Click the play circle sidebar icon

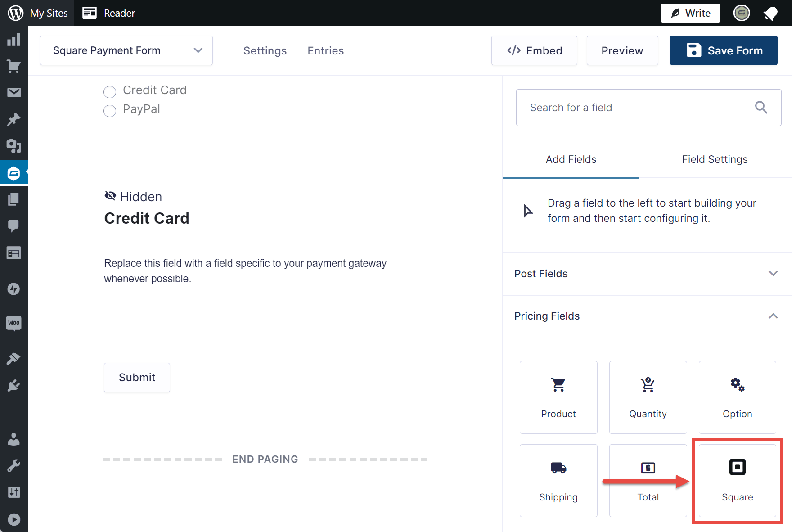pyautogui.click(x=14, y=520)
